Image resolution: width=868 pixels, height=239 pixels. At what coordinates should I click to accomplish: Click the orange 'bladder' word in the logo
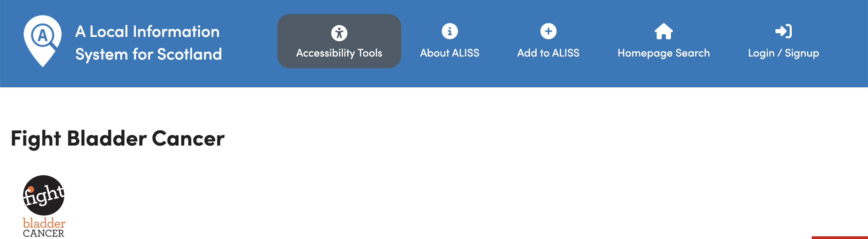click(44, 223)
